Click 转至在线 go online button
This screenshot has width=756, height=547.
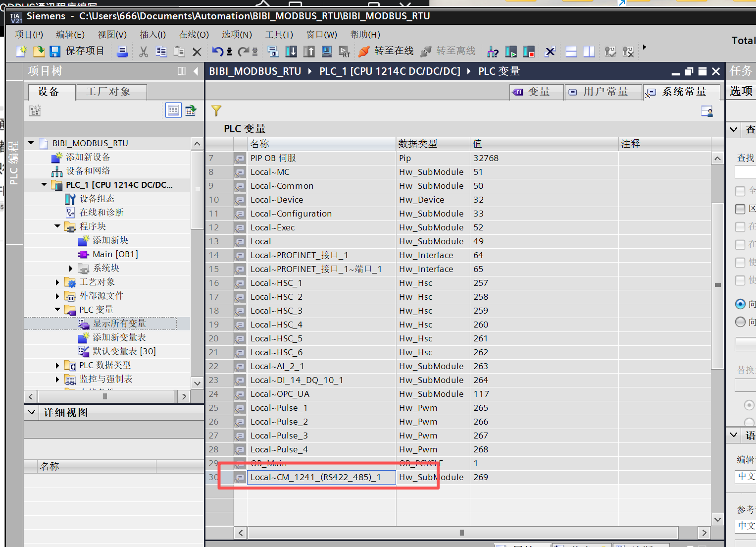(386, 51)
